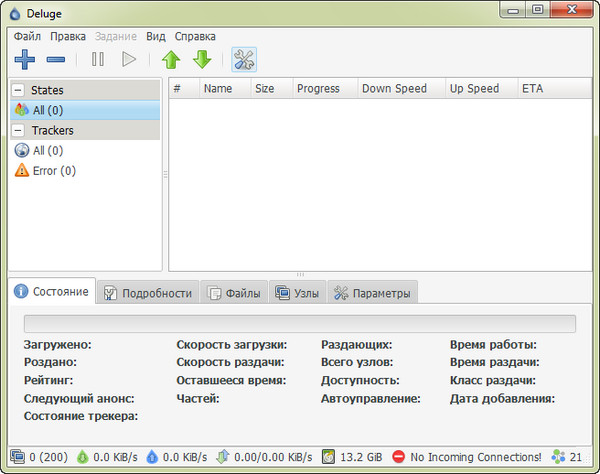
Task: Click the torrent progress bar
Action: (x=300, y=323)
